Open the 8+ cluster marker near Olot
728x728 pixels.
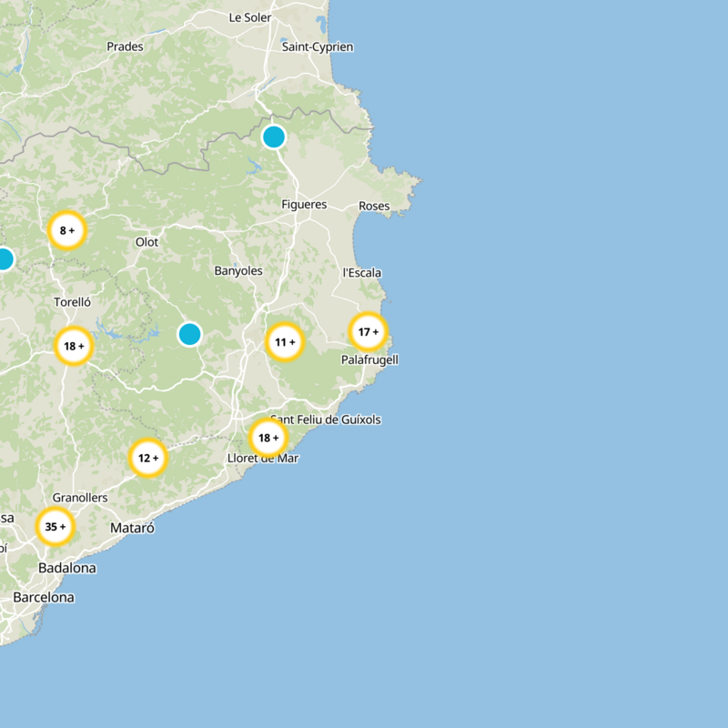(x=67, y=230)
